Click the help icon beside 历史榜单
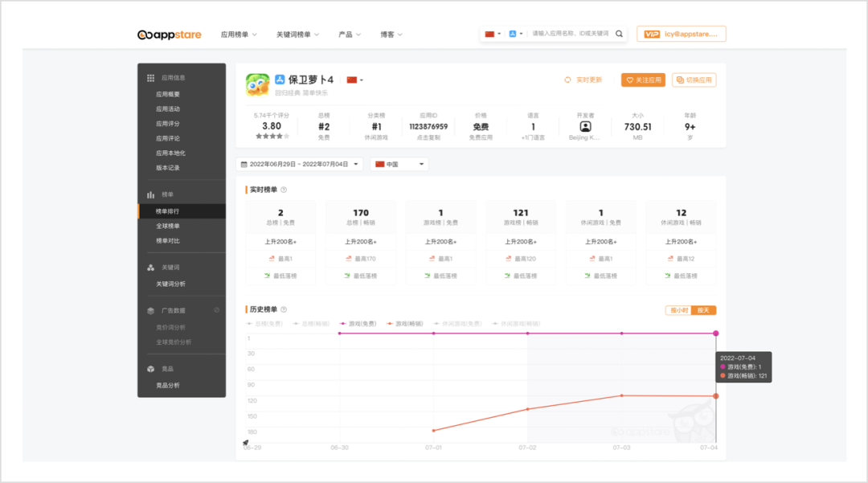This screenshot has height=483, width=868. (x=284, y=309)
